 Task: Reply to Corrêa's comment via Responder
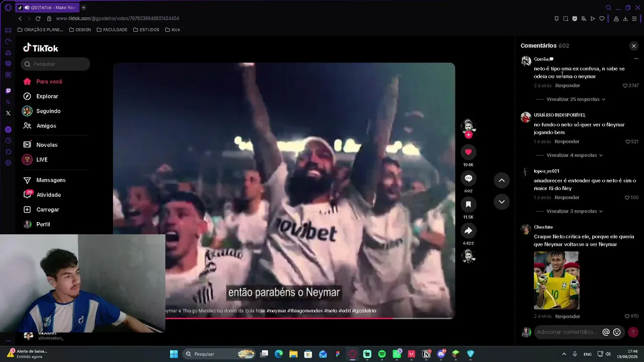click(568, 85)
